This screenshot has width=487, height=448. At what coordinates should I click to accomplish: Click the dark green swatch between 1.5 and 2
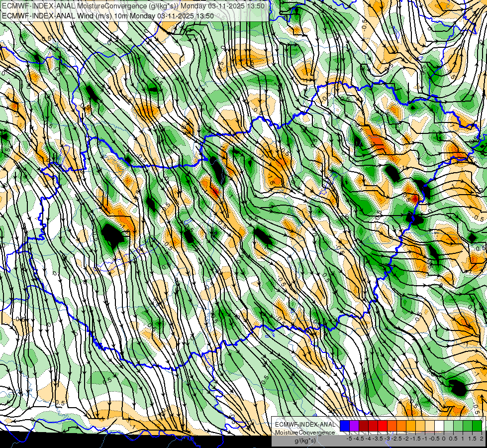click(477, 426)
